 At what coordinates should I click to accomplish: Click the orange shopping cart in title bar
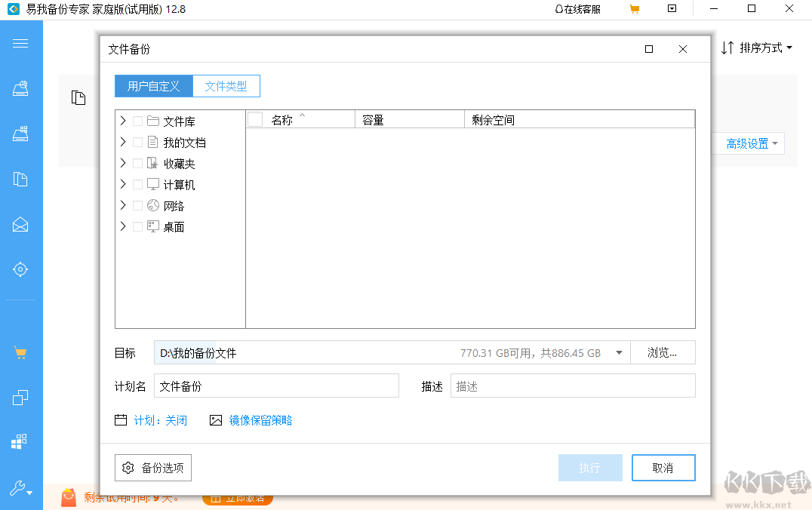(x=635, y=9)
